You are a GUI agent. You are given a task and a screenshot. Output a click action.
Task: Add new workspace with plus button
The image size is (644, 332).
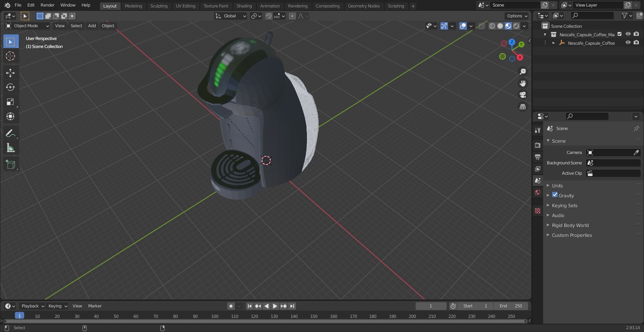[x=413, y=6]
